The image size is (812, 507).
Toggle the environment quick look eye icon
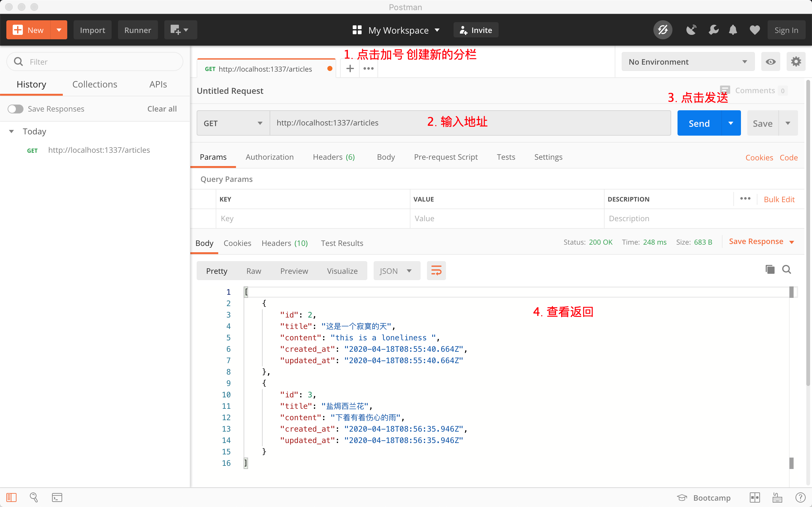770,62
